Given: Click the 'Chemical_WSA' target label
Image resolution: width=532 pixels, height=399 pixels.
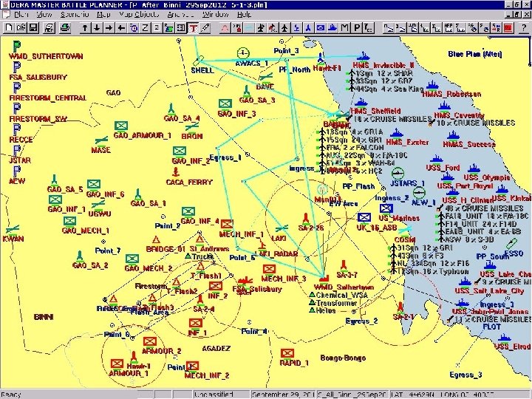Looking at the screenshot, I should pos(342,295).
